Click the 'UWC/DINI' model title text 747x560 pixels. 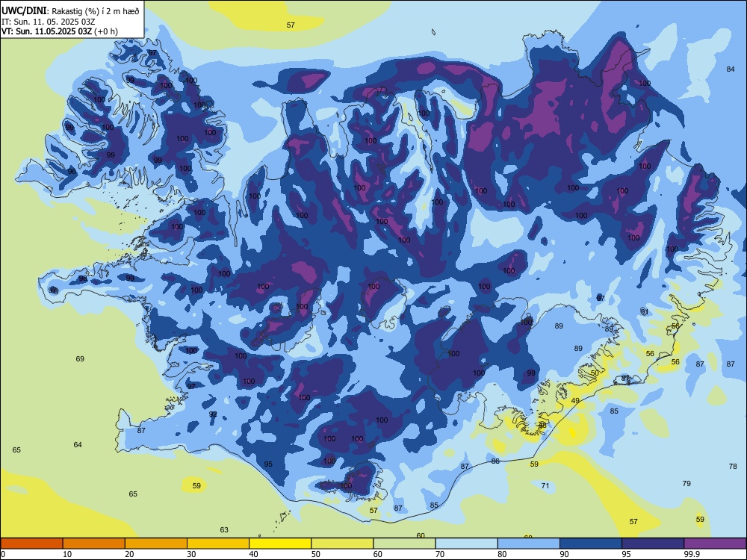(x=24, y=10)
